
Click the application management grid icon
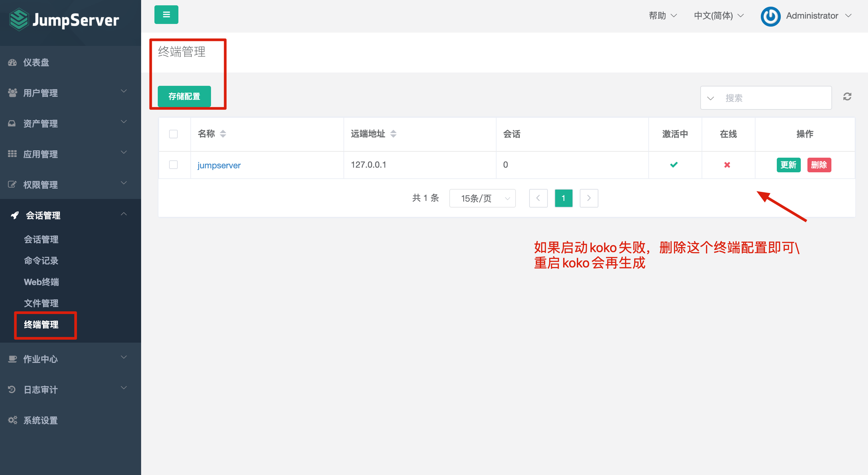pos(12,154)
